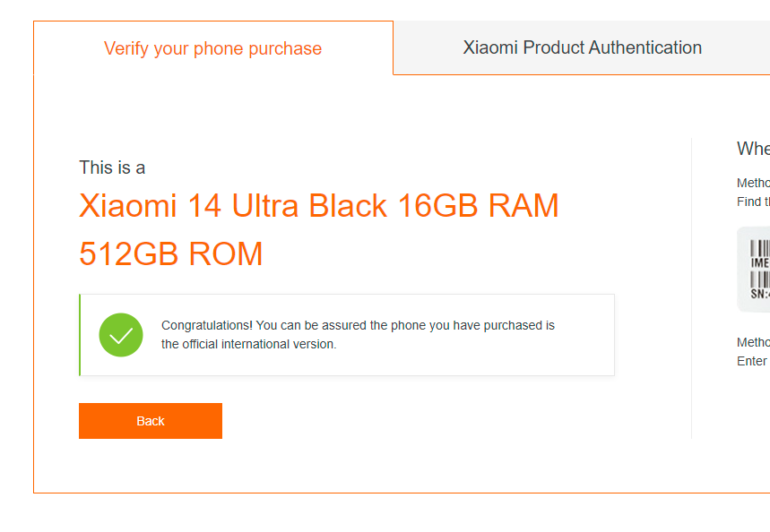Image resolution: width=770 pixels, height=532 pixels.
Task: Switch to Xiaomi Product Authentication tab
Action: (x=582, y=48)
